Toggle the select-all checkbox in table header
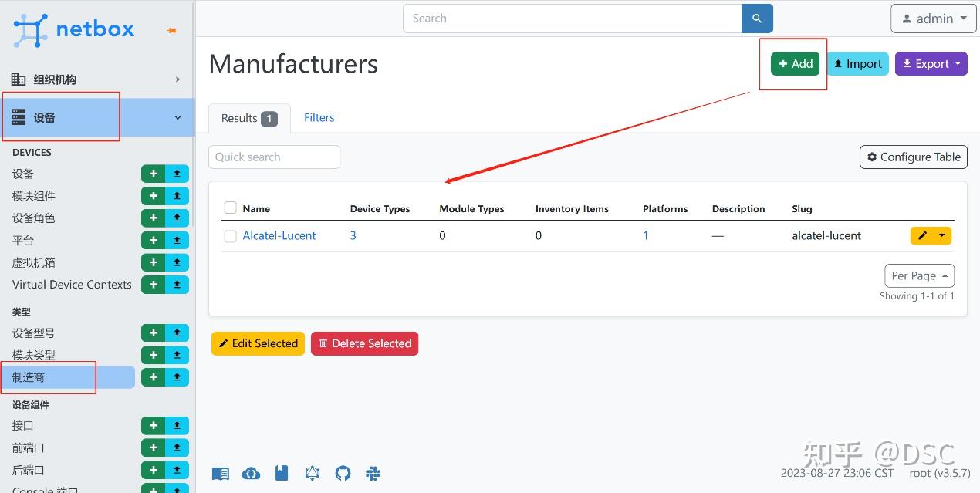 click(230, 208)
